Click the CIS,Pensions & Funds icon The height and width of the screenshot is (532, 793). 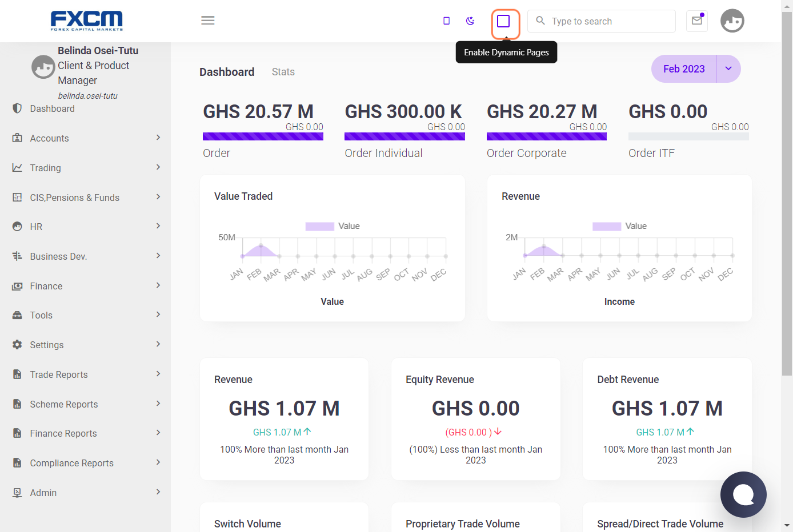(x=17, y=198)
